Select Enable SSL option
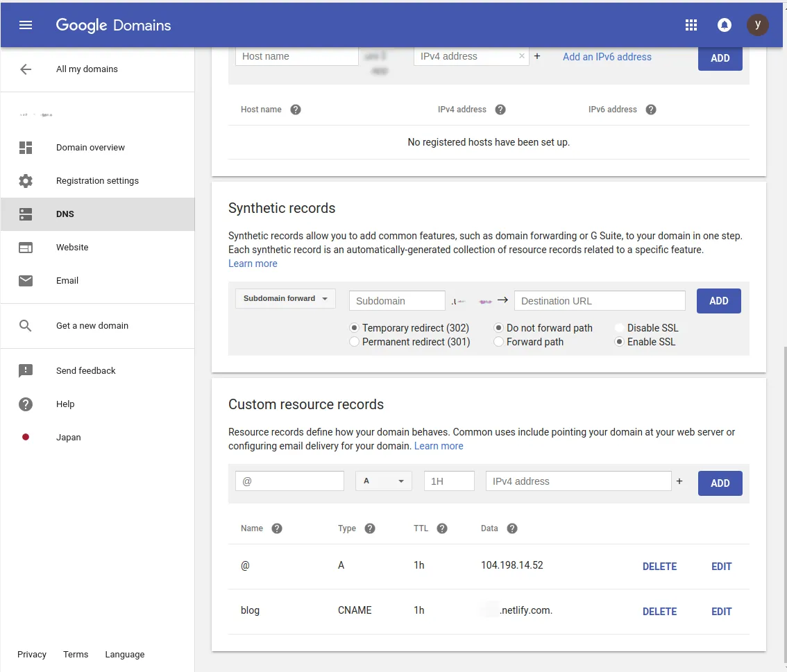787x672 pixels. tap(619, 341)
